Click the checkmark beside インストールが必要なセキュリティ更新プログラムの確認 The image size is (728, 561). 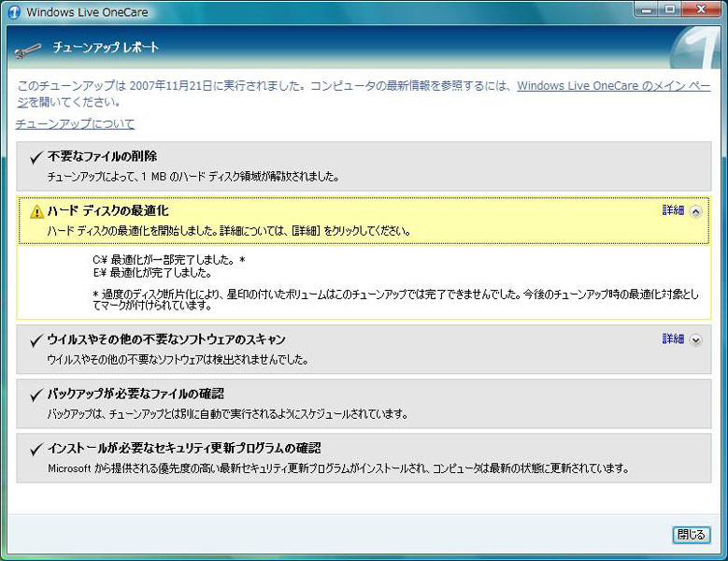36,449
